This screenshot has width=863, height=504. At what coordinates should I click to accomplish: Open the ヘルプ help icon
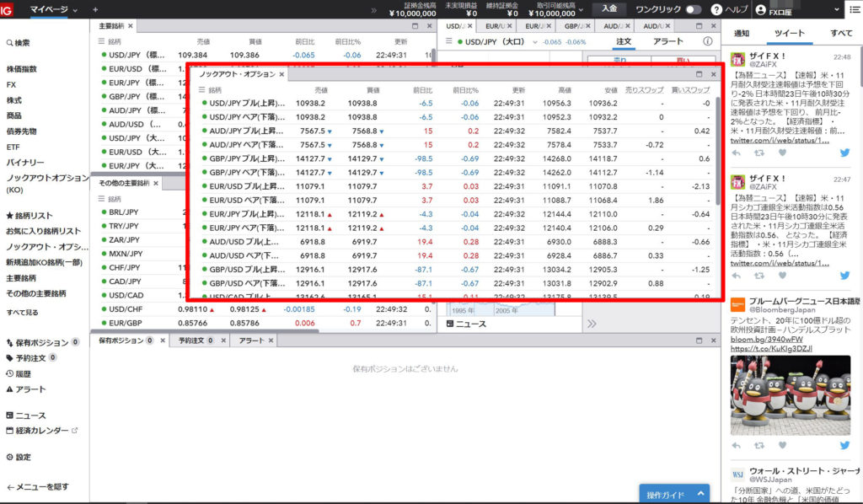pyautogui.click(x=716, y=9)
